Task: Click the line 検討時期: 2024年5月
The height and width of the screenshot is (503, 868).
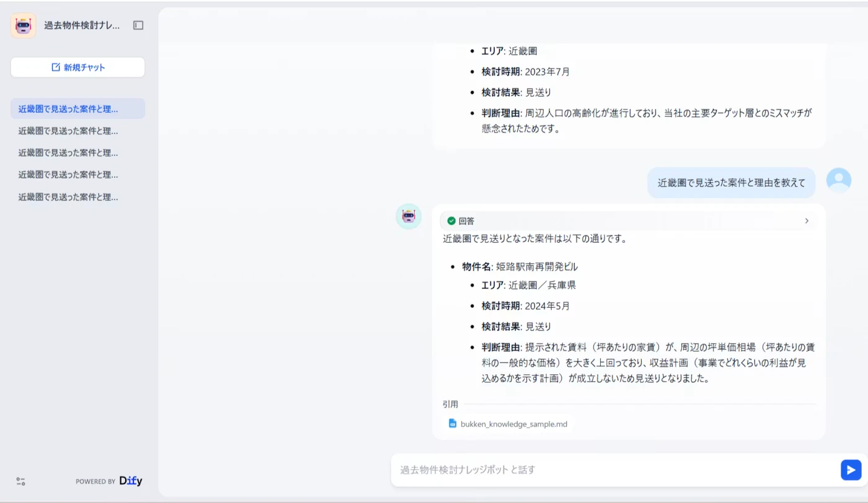Action: pos(526,306)
